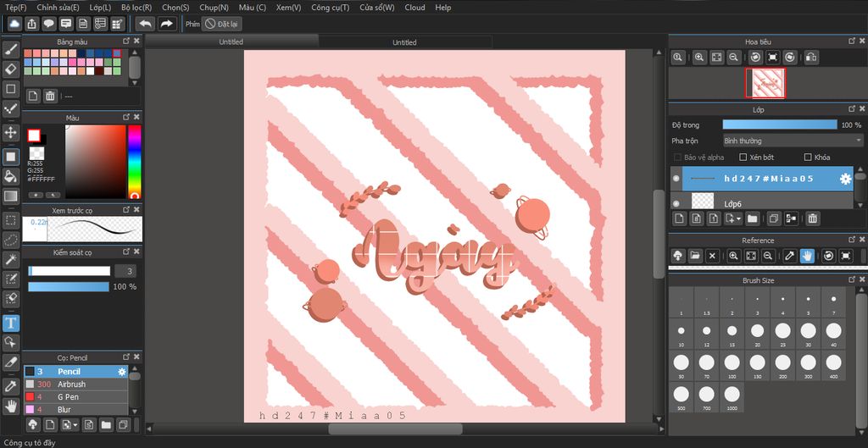The width and height of the screenshot is (868, 448).
Task: Pop out the Reference panel
Action: 852,240
